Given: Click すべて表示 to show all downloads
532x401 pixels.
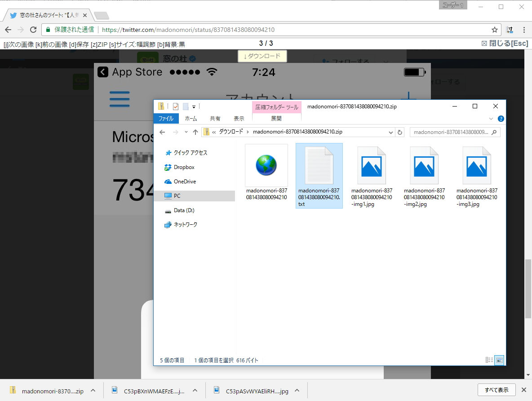Looking at the screenshot, I should 497,390.
